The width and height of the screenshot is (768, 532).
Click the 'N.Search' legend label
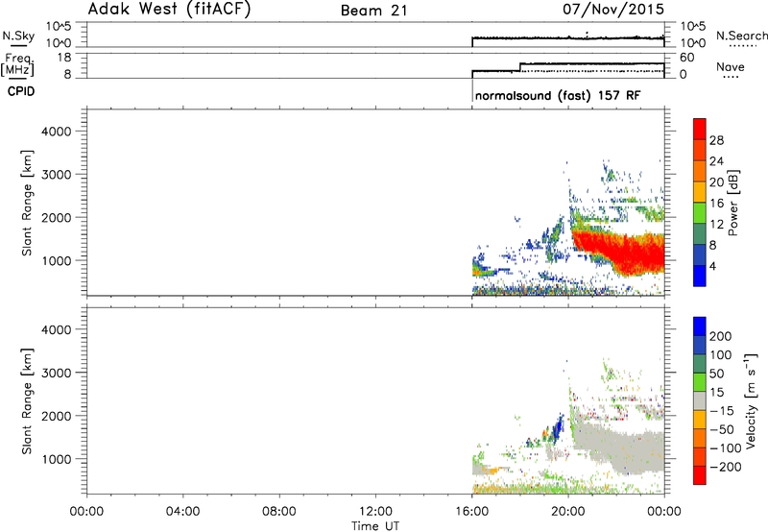[x=741, y=36]
